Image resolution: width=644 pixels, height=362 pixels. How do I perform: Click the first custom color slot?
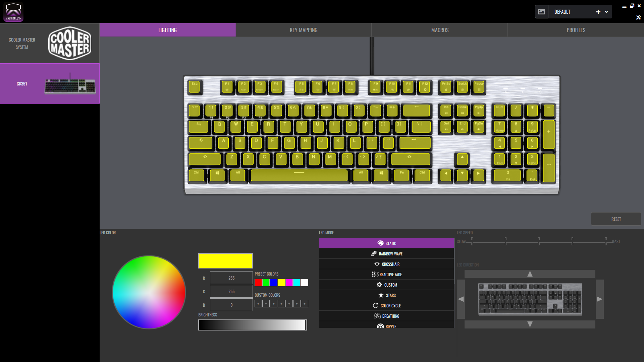point(258,304)
